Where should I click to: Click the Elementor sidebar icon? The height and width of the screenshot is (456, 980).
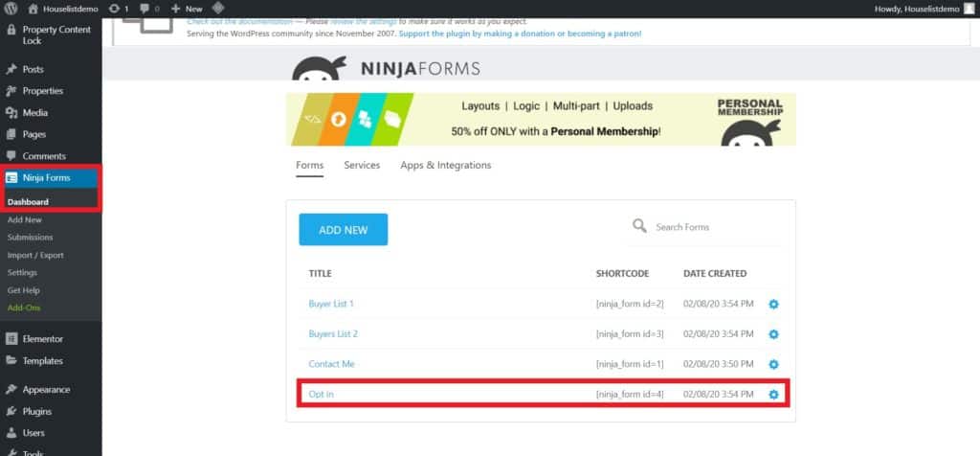tap(11, 338)
